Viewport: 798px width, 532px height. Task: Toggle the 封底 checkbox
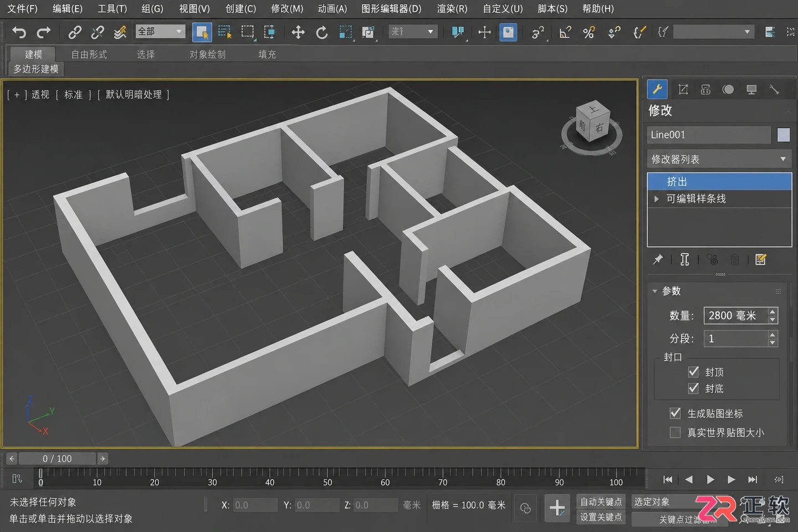(693, 388)
